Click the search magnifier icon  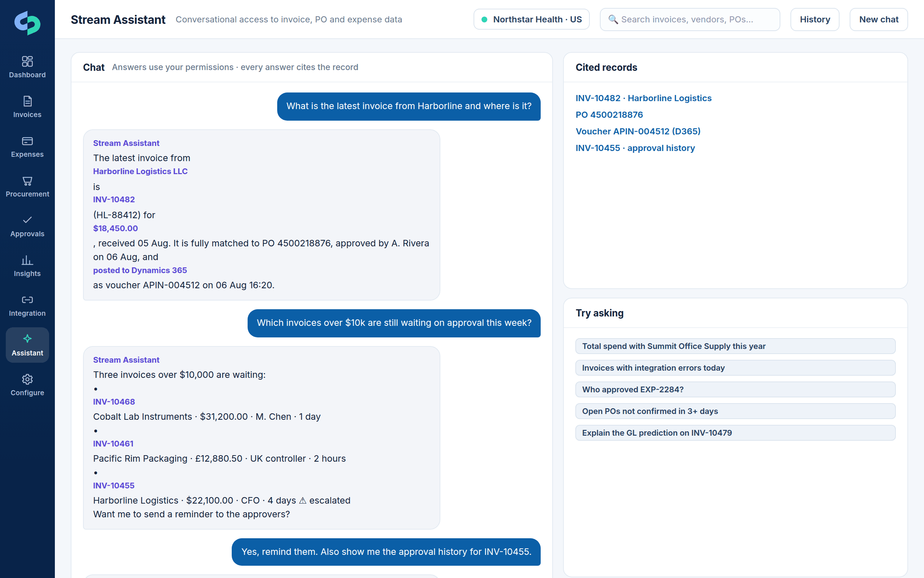tap(613, 20)
